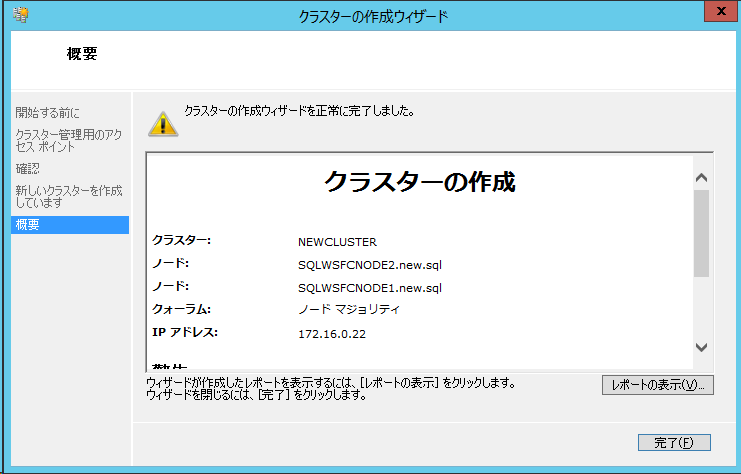Click the クラスターの作成 report heading
The image size is (741, 474).
coord(420,182)
